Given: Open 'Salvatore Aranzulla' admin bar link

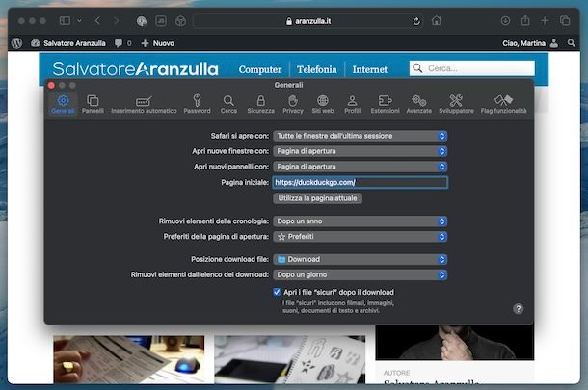Looking at the screenshot, I should click(68, 43).
